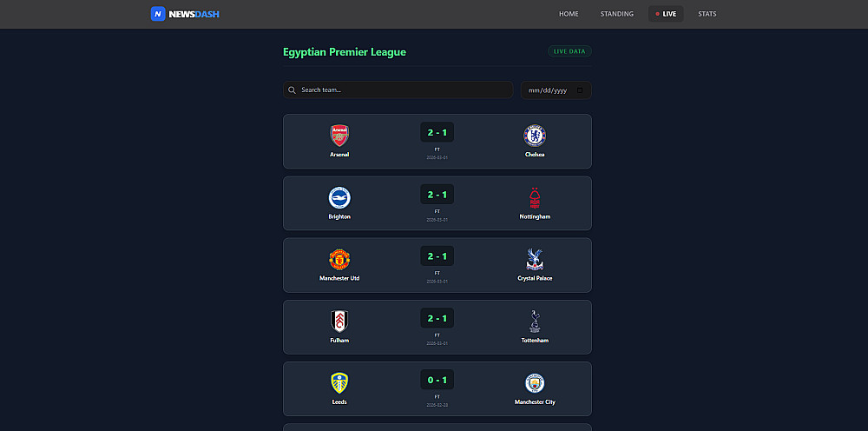Click the Chelsea team crest
The image size is (868, 431).
535,136
